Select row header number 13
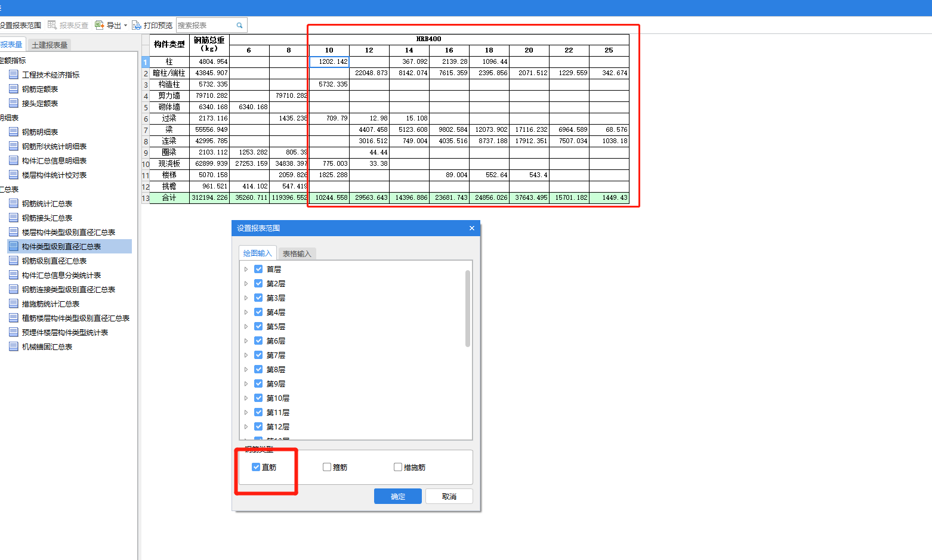 pyautogui.click(x=146, y=198)
